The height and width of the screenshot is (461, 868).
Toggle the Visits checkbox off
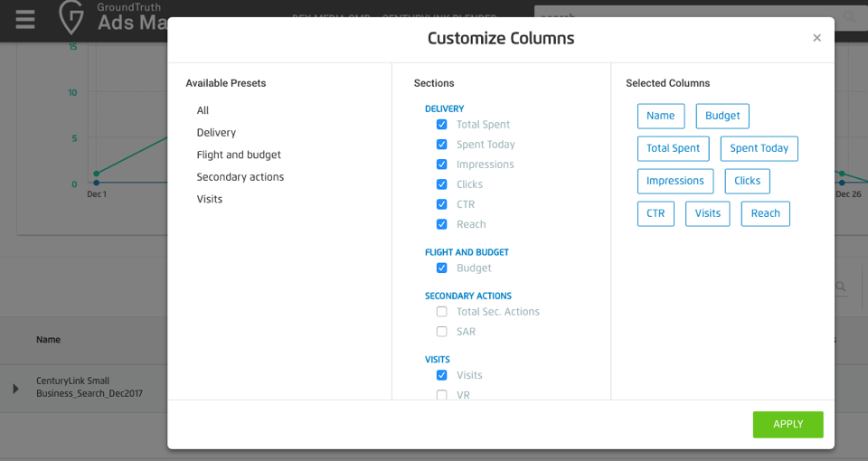(x=442, y=375)
